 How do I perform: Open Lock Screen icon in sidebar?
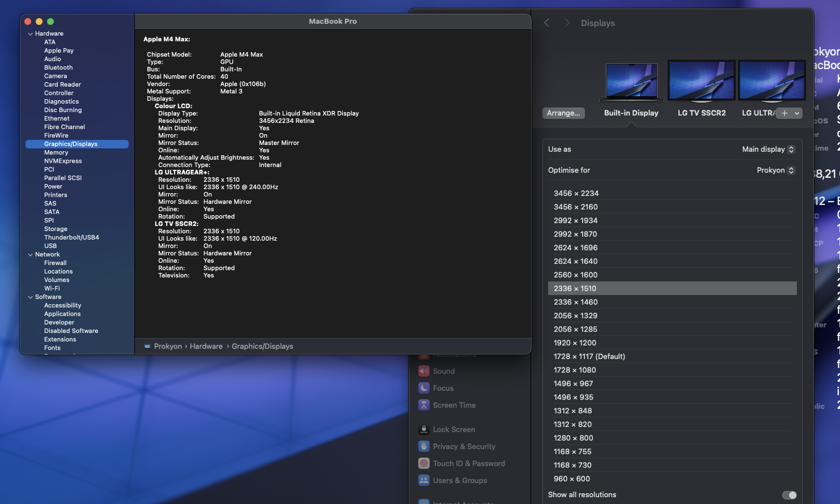pos(424,429)
